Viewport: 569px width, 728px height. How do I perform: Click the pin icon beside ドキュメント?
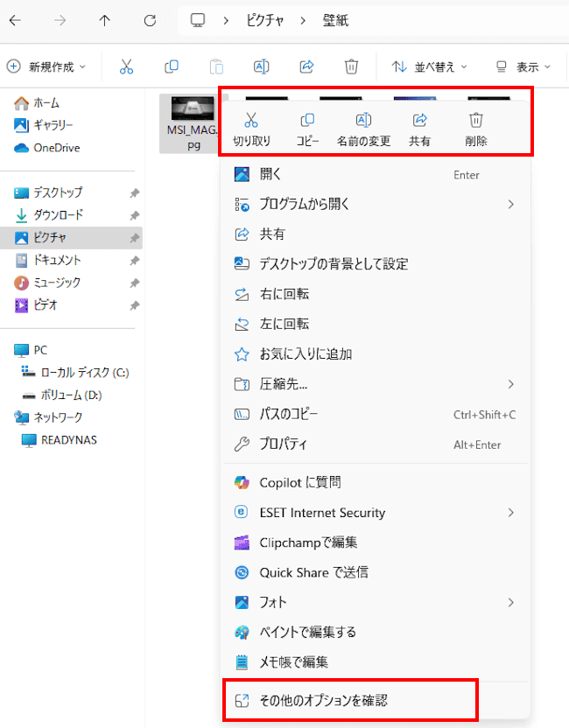tap(134, 261)
